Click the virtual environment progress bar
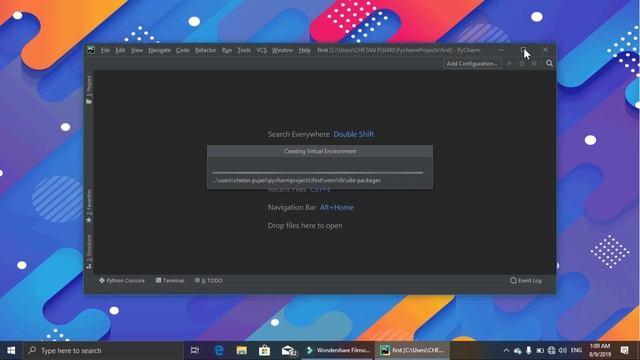This screenshot has width=640, height=360. tap(318, 173)
